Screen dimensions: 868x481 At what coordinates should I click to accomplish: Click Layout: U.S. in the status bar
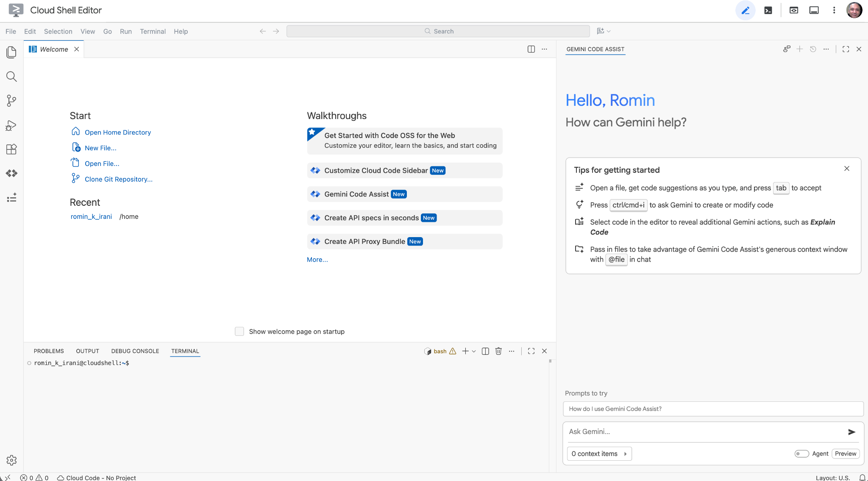pyautogui.click(x=833, y=478)
